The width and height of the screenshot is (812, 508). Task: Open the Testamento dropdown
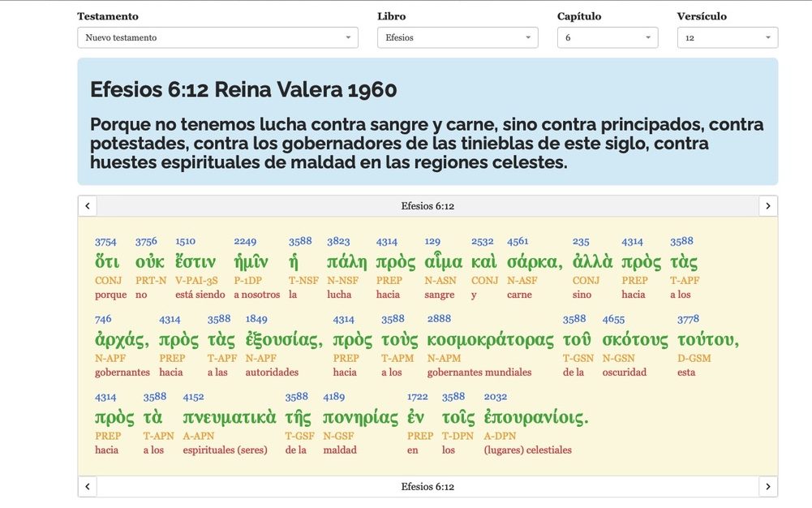217,37
